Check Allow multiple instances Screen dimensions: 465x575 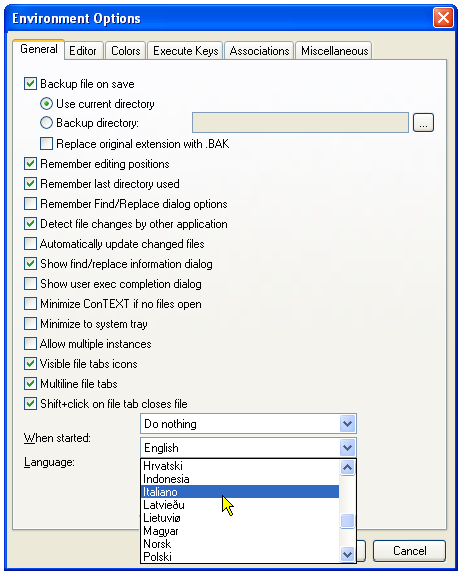30,344
